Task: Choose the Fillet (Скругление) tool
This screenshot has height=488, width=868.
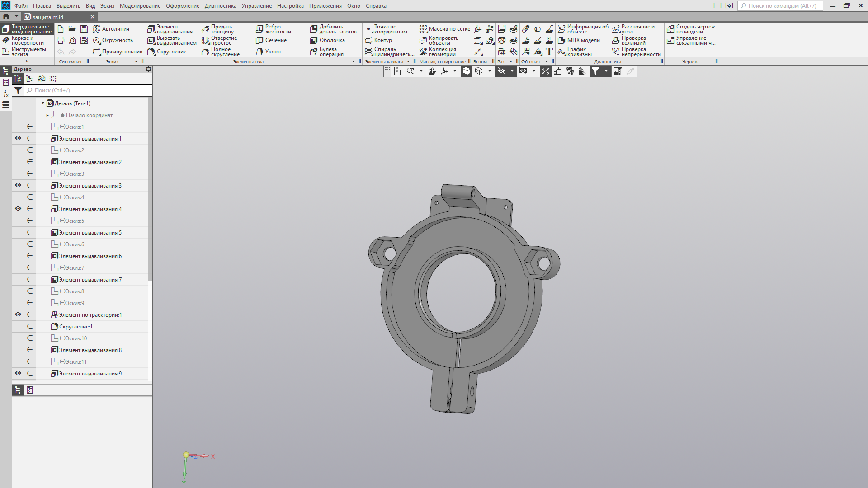Action: 167,52
